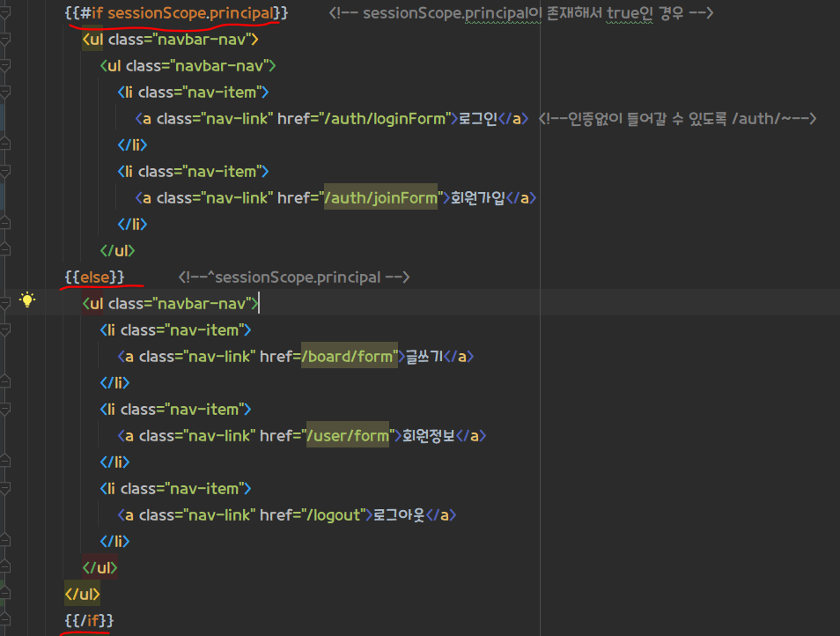Toggle fold marker on li line above 회원정보 link

click(4, 410)
